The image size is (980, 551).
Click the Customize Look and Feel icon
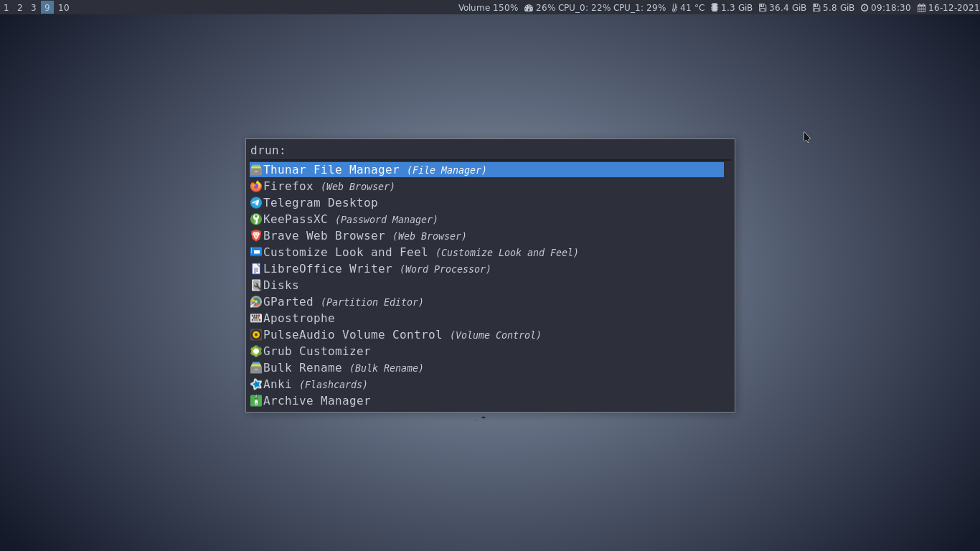coord(256,253)
